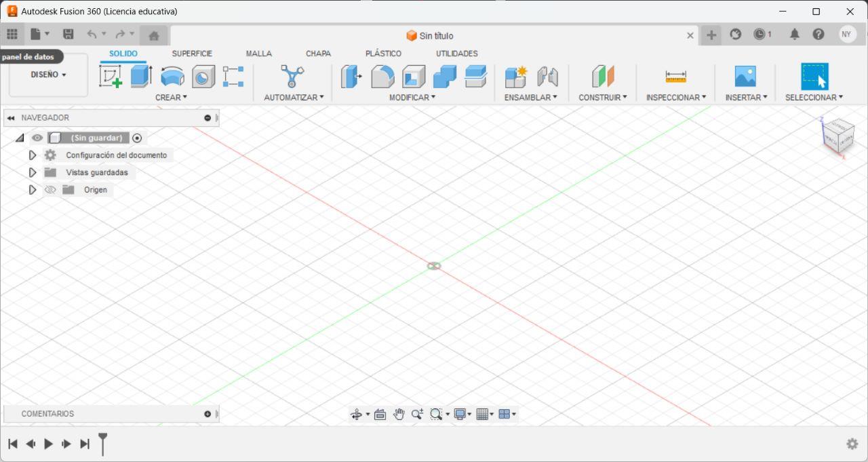Click the Undo arrow icon
Screen dimensions: 868x462
(x=92, y=34)
